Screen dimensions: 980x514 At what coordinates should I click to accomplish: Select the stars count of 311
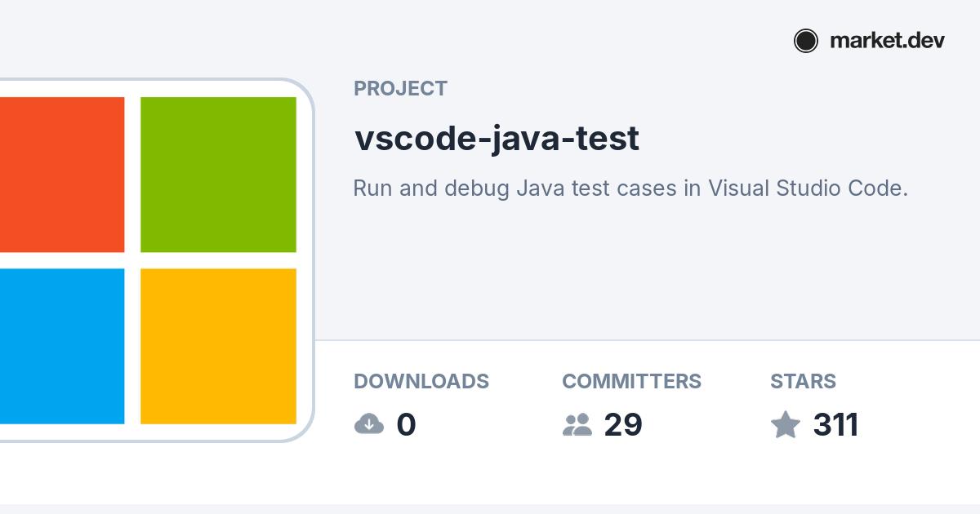click(835, 425)
